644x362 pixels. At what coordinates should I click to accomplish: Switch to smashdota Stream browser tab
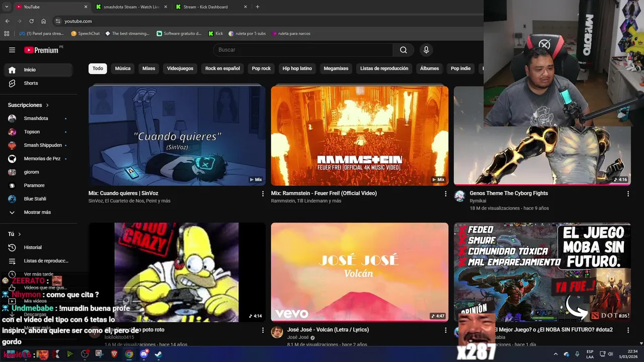(130, 7)
